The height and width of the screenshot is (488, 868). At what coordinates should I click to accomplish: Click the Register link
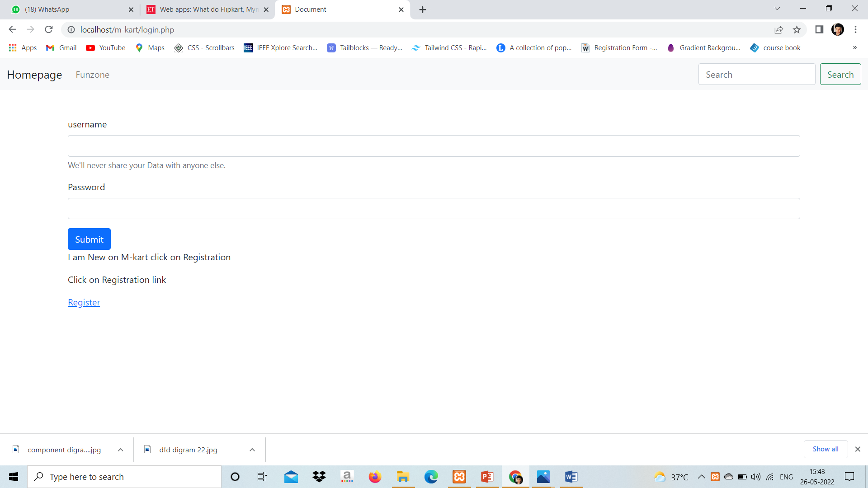click(x=84, y=302)
